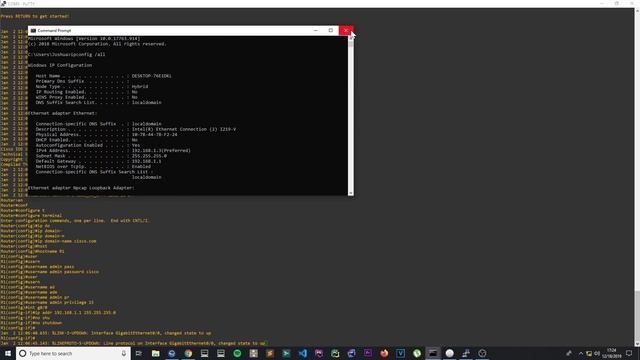
Task: Click Command Prompt scrollbar down arrow
Action: coord(351,193)
